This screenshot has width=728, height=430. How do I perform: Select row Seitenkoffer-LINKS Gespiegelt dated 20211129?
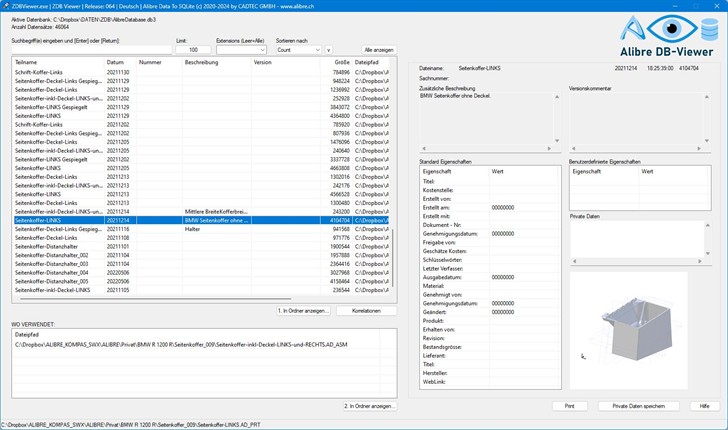[x=201, y=107]
